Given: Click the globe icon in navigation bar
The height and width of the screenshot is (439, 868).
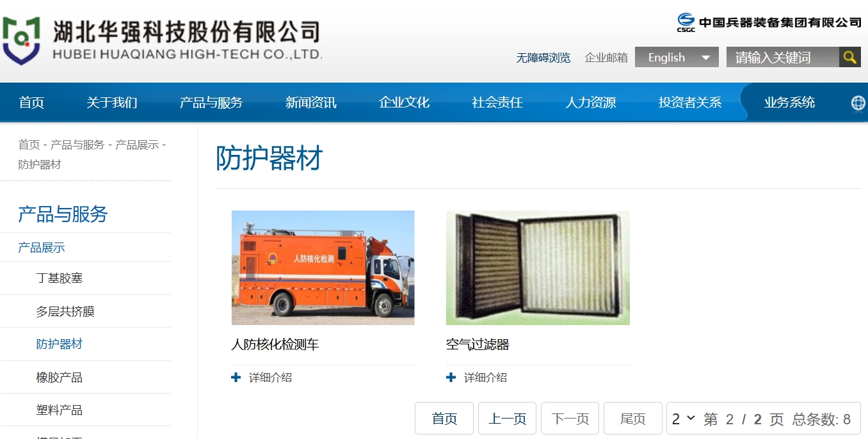Looking at the screenshot, I should click(x=858, y=102).
